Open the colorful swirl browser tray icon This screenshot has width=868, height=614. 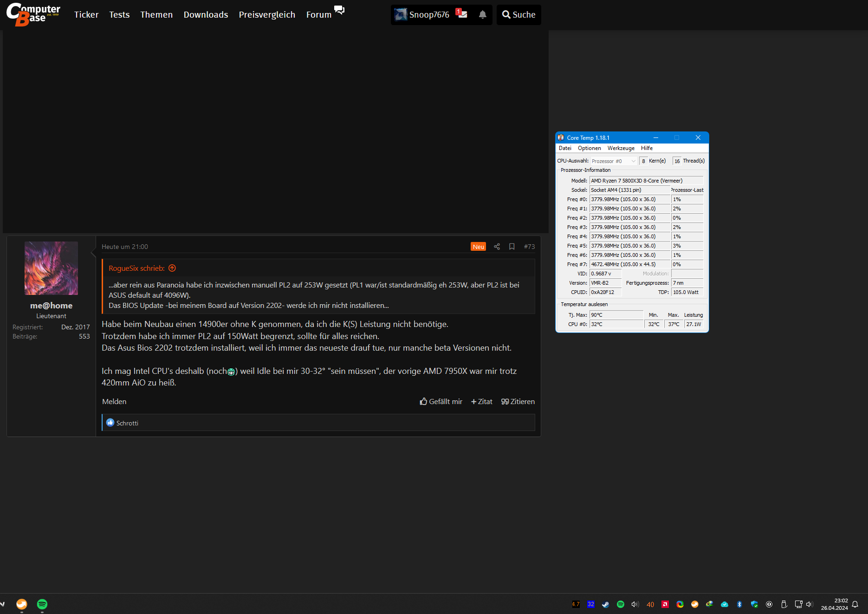pos(680,604)
